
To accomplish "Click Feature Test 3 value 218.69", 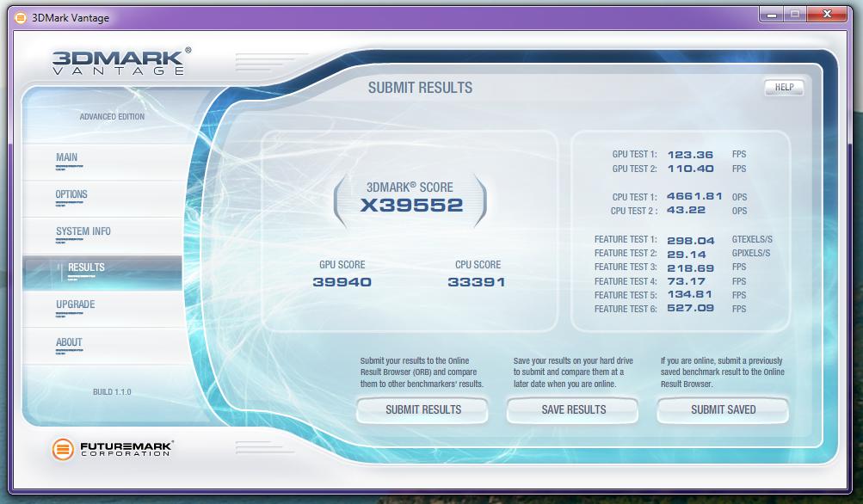I will coord(691,268).
